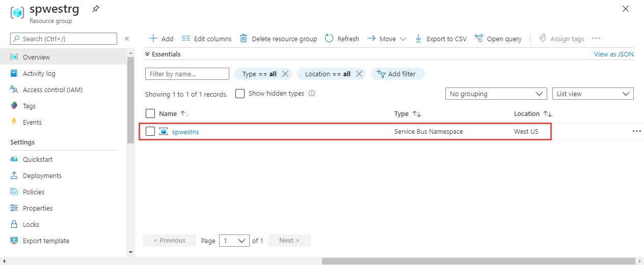Click the Locks padlock icon
This screenshot has width=644, height=265.
14,224
